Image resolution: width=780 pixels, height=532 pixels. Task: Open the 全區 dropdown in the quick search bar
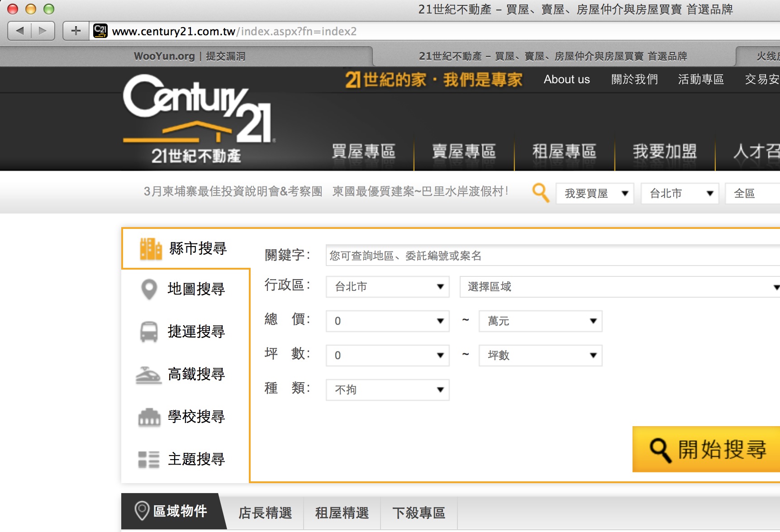[x=752, y=193]
